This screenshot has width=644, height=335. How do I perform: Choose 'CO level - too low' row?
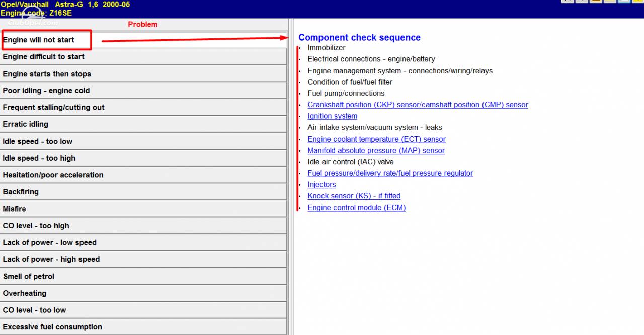pyautogui.click(x=143, y=310)
